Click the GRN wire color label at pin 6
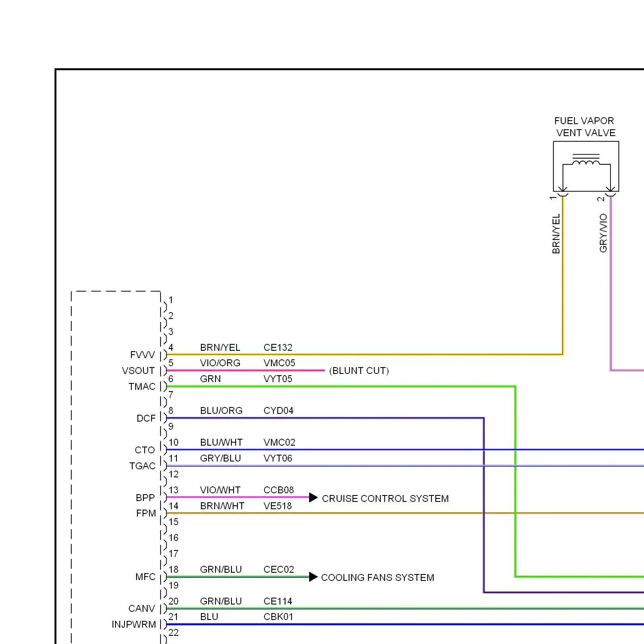This screenshot has width=644, height=644. (210, 379)
